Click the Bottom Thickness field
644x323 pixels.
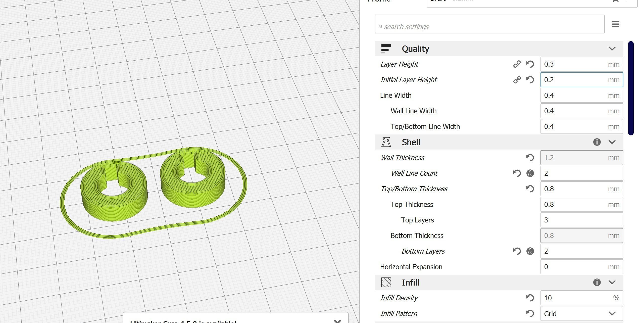(x=582, y=236)
